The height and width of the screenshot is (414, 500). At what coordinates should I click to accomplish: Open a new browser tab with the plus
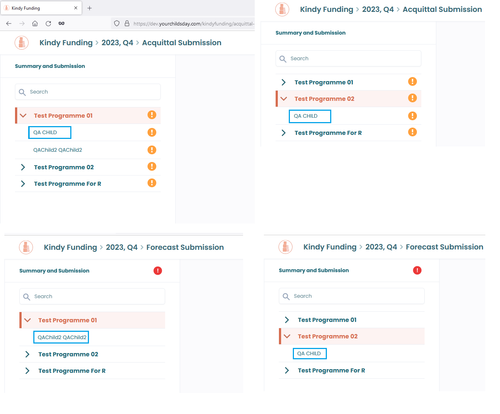89,8
